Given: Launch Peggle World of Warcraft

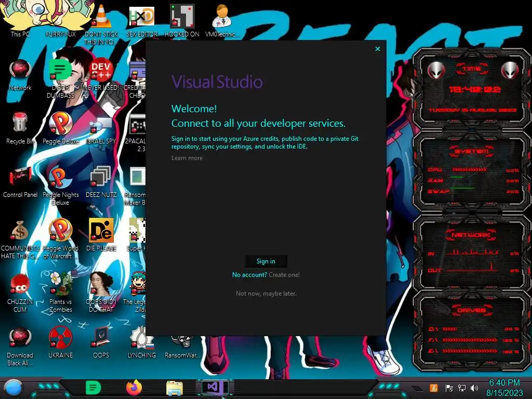Looking at the screenshot, I should [x=61, y=239].
